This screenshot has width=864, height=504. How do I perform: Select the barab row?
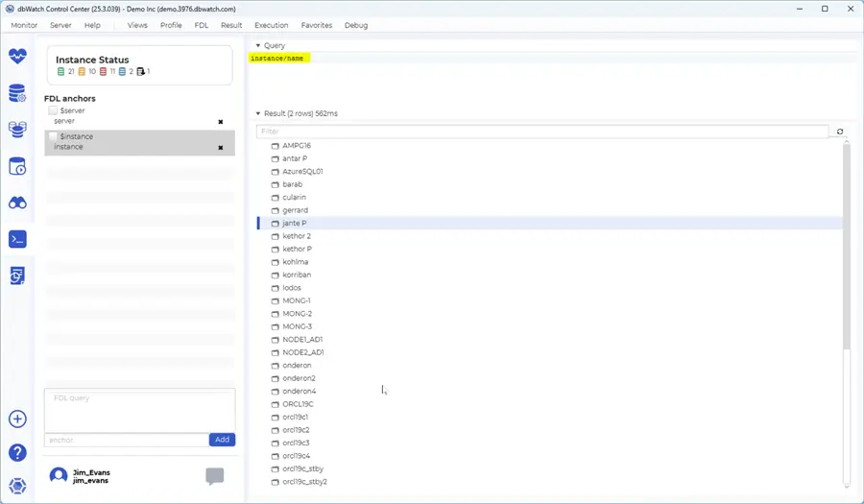tap(550, 184)
